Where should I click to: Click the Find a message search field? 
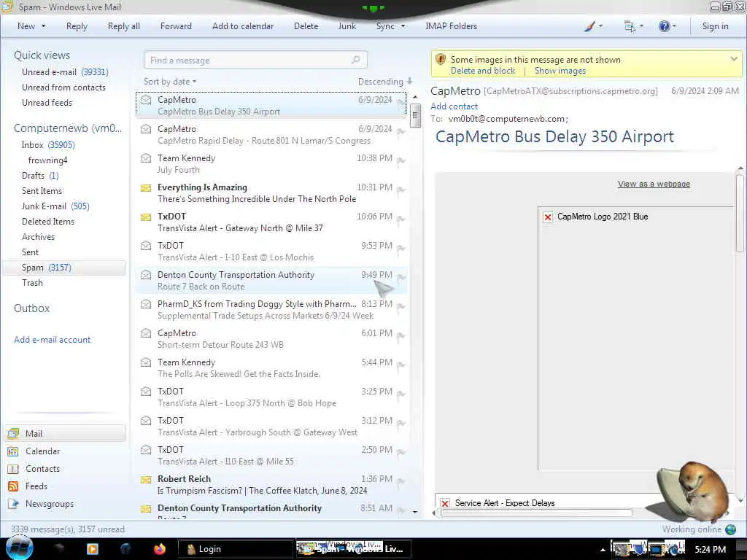point(255,60)
